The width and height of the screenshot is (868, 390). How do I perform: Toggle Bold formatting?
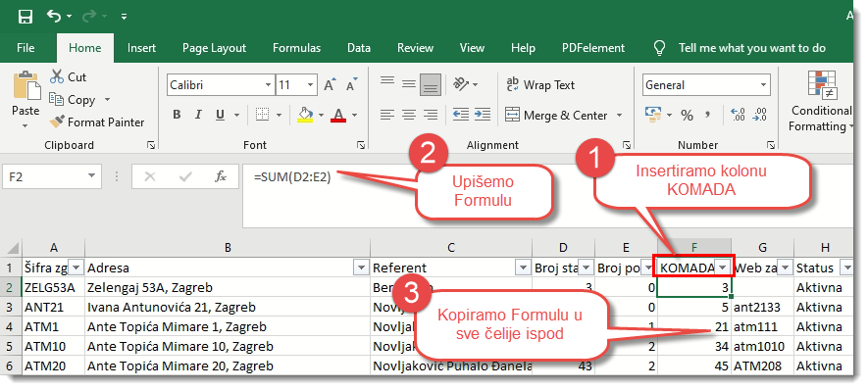[x=178, y=115]
